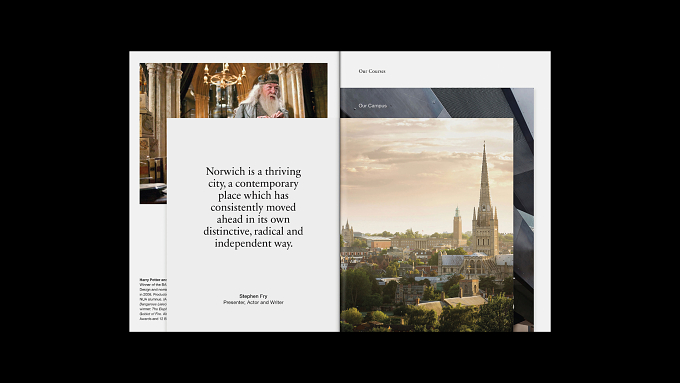Click the 'Harry Potter' caption text block

153,299
